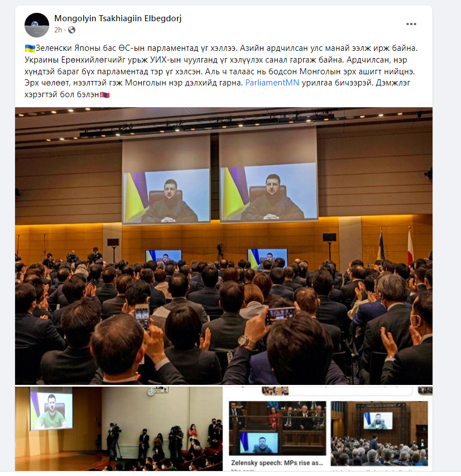Click the wristwatch on the raised arm

[246, 342]
